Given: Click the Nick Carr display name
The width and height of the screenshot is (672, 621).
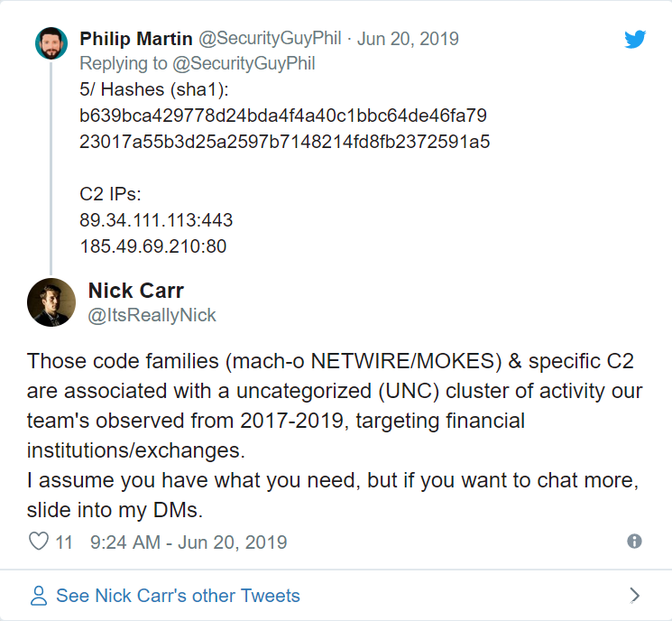Looking at the screenshot, I should (x=135, y=291).
